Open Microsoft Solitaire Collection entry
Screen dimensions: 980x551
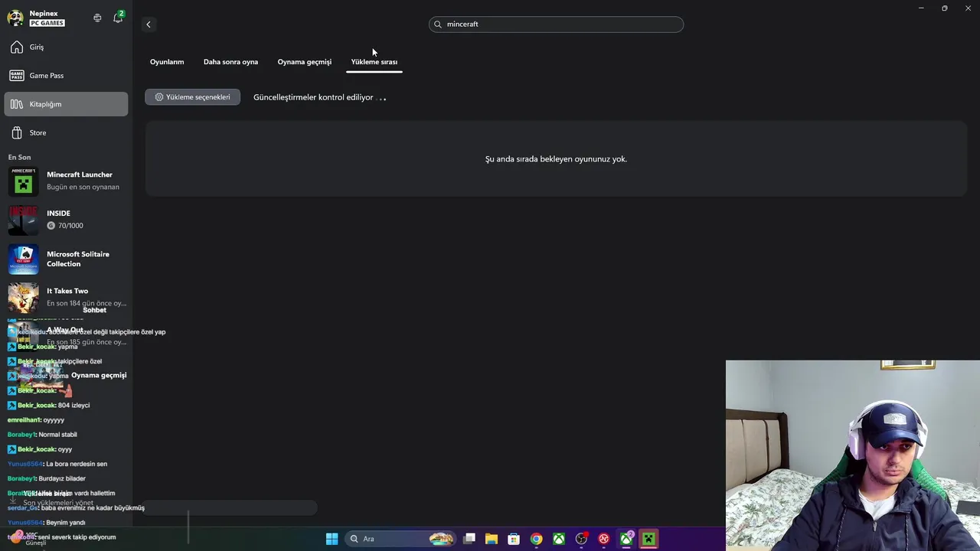click(x=66, y=259)
